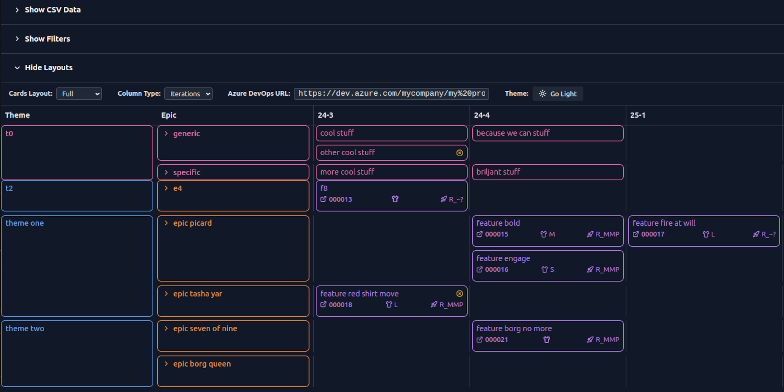This screenshot has height=392, width=784.
Task: Click the 'feature engage' card title
Action: pyautogui.click(x=503, y=258)
